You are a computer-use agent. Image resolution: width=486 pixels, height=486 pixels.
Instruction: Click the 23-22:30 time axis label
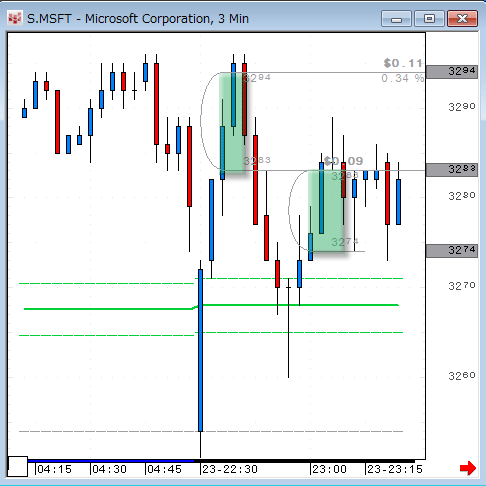[x=230, y=469]
